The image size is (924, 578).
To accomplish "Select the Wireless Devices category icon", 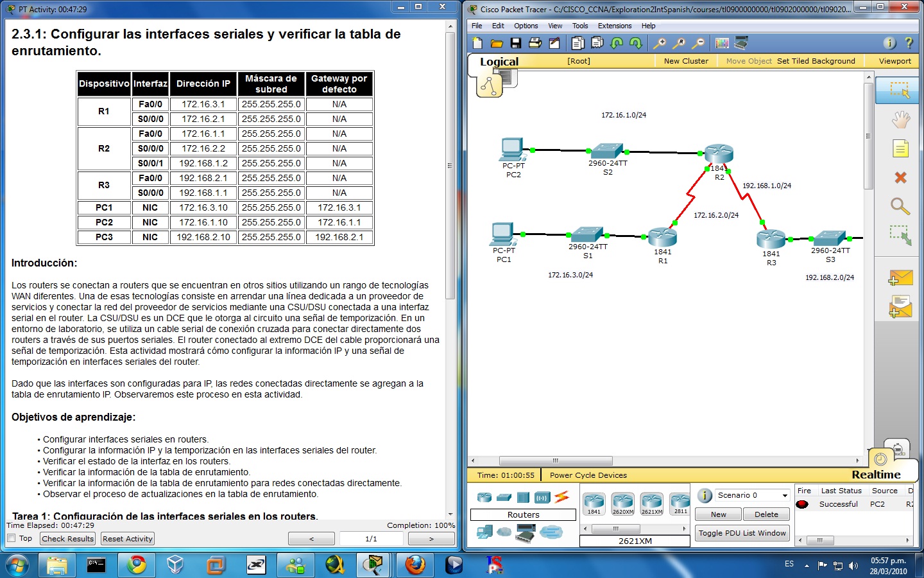I will pos(542,497).
